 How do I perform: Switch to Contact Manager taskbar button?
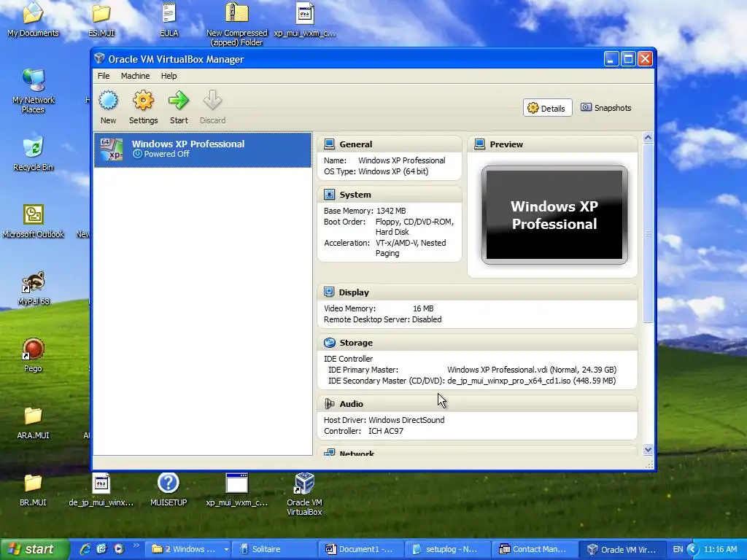pos(535,550)
